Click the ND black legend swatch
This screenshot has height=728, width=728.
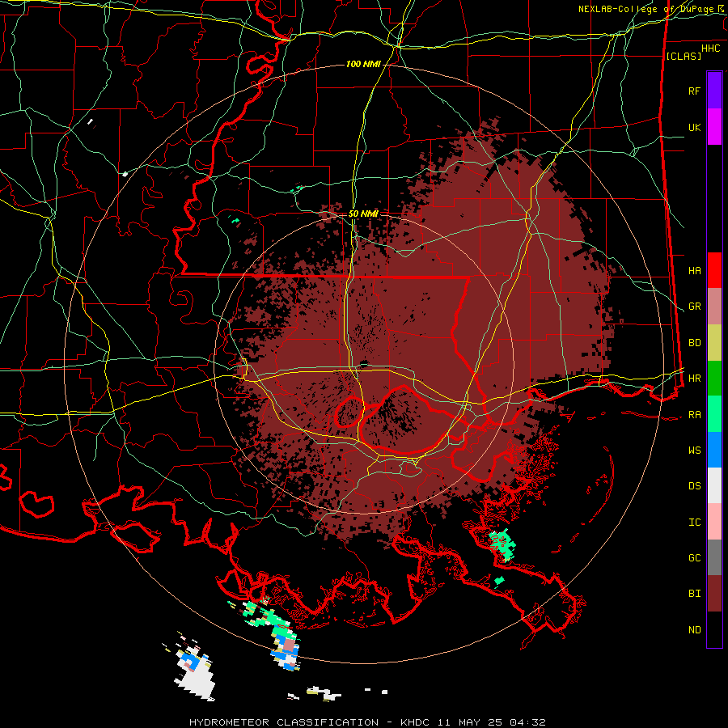pos(714,629)
